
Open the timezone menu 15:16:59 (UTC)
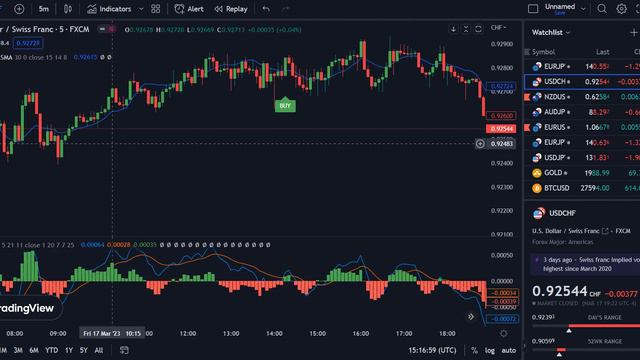432,350
